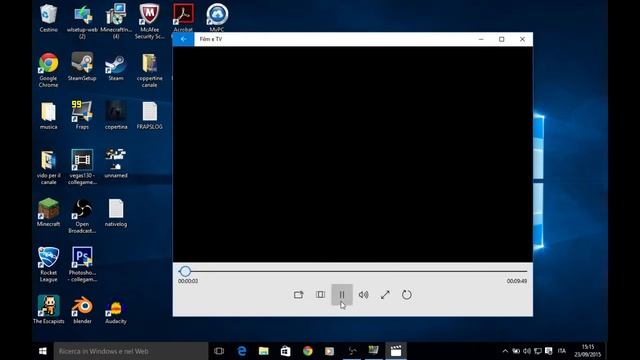Image resolution: width=640 pixels, height=360 pixels.
Task: Switch the player to full screen
Action: click(385, 295)
